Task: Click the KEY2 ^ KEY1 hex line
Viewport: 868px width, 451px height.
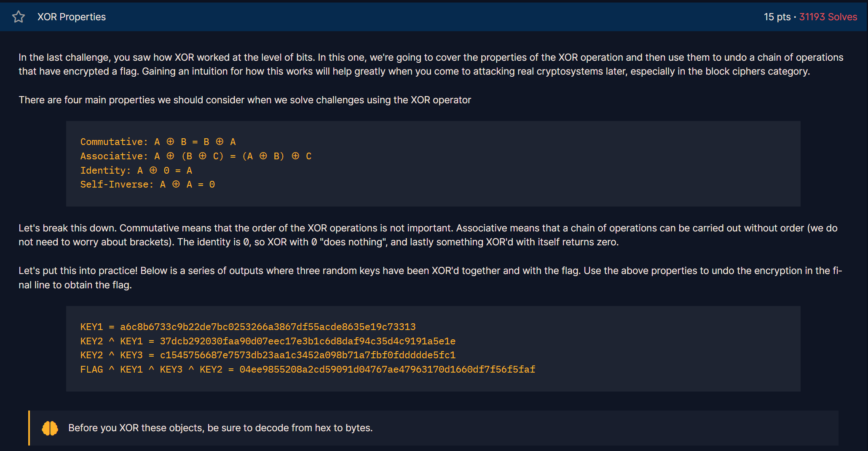Action: pyautogui.click(x=268, y=341)
